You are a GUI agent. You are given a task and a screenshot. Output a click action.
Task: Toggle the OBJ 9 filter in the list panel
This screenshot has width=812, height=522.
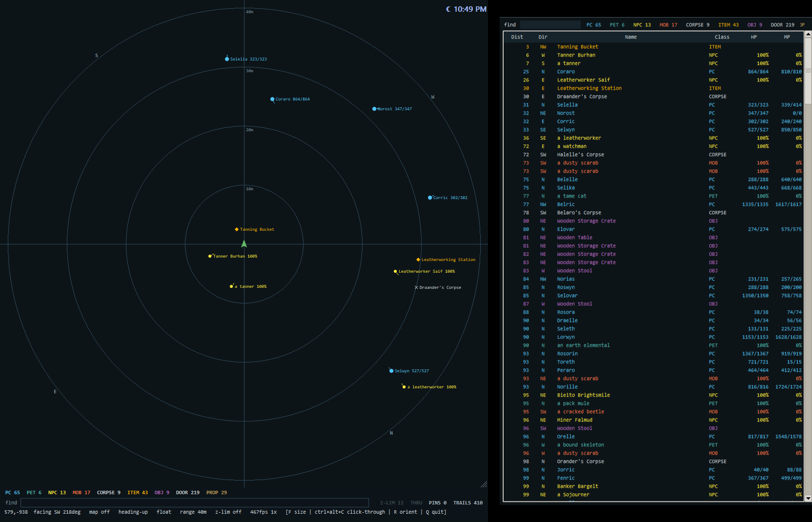(x=754, y=25)
